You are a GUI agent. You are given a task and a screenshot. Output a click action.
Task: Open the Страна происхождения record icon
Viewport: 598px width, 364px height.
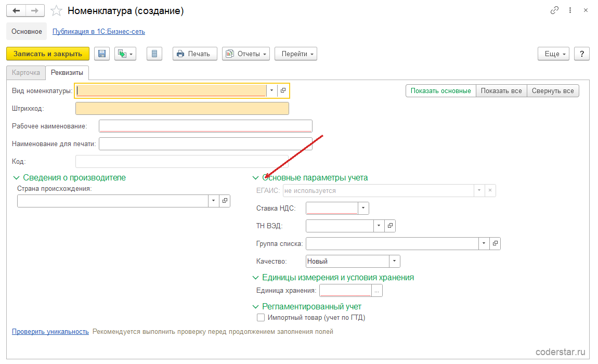pos(225,201)
